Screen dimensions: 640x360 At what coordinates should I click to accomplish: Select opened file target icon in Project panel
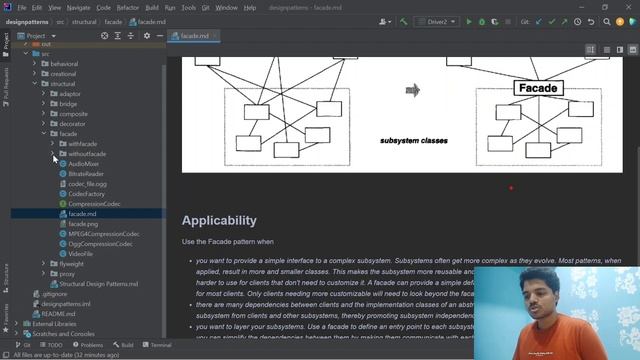click(104, 36)
